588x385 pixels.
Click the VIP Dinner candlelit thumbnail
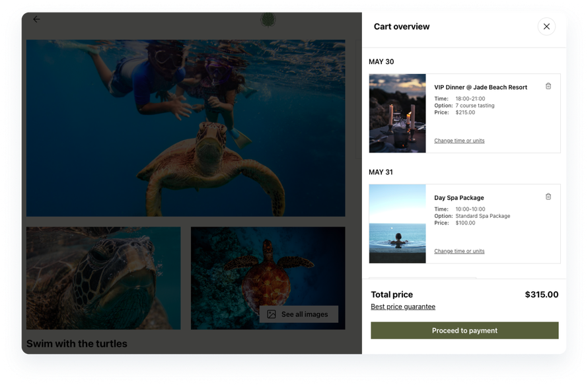(x=397, y=114)
